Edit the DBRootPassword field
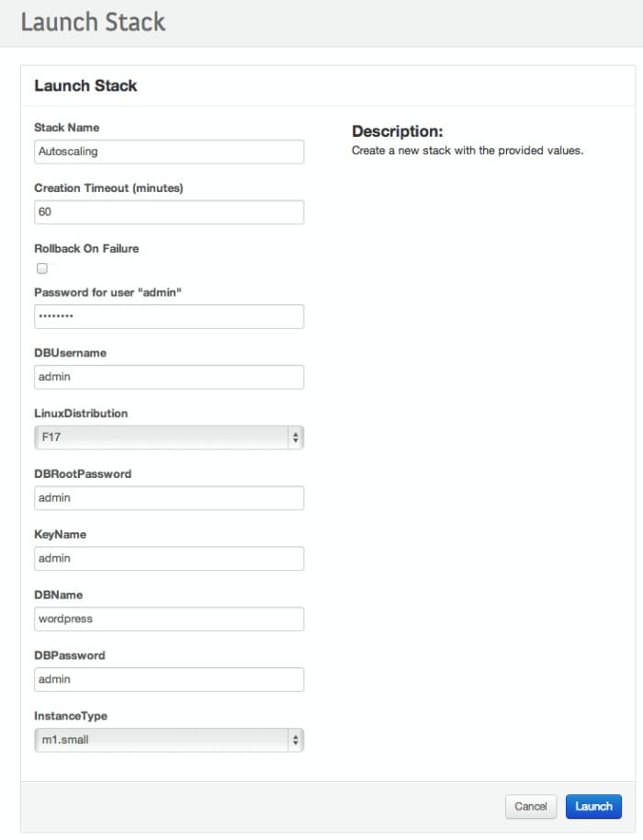 (x=168, y=498)
